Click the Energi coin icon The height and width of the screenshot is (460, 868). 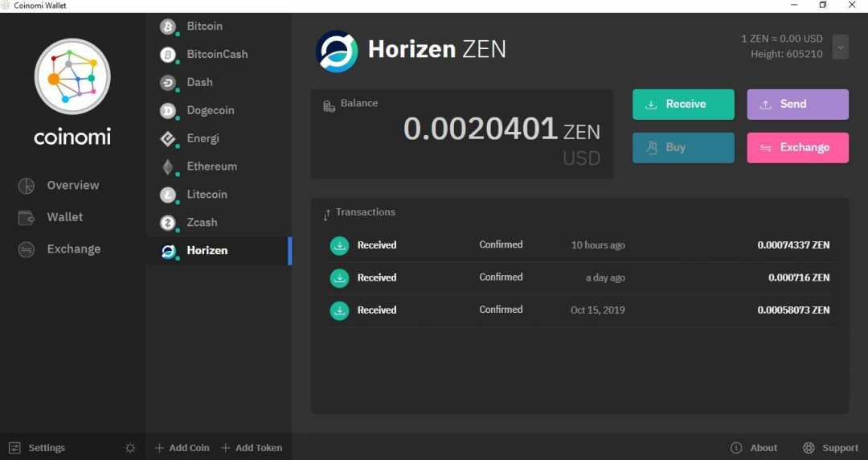(x=168, y=138)
